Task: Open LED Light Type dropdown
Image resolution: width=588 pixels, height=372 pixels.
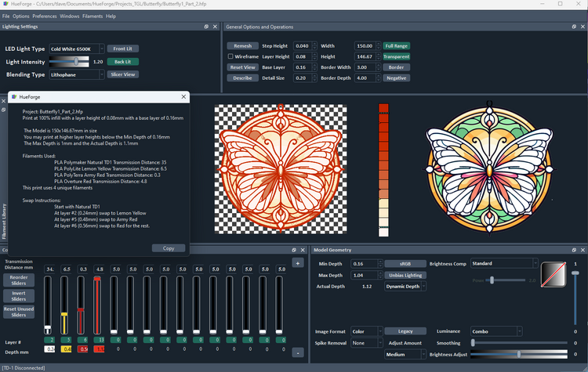Action: (x=77, y=49)
